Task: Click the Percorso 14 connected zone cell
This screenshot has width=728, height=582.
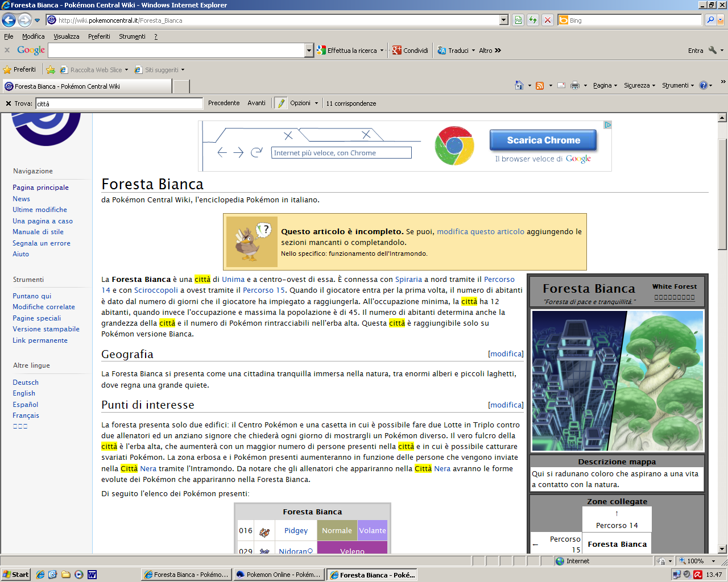Action: click(617, 519)
